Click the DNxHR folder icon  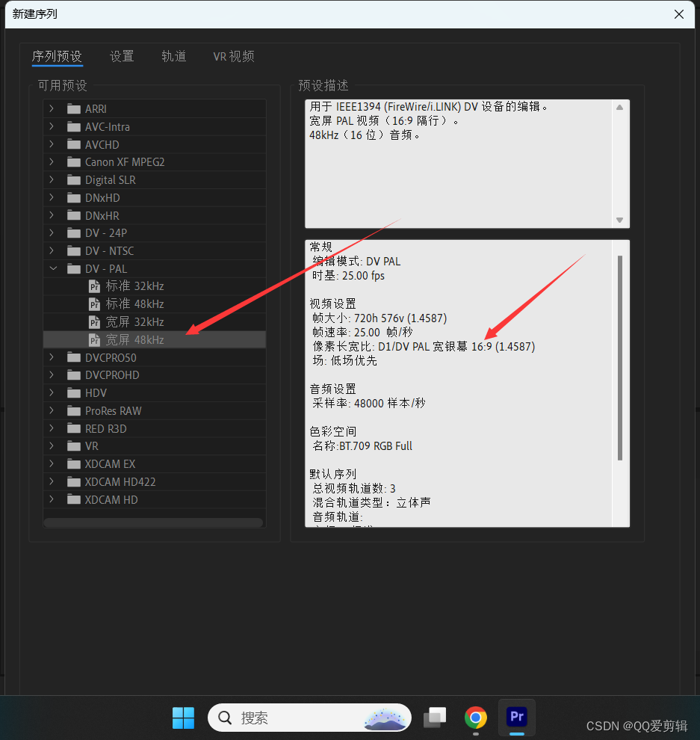73,216
